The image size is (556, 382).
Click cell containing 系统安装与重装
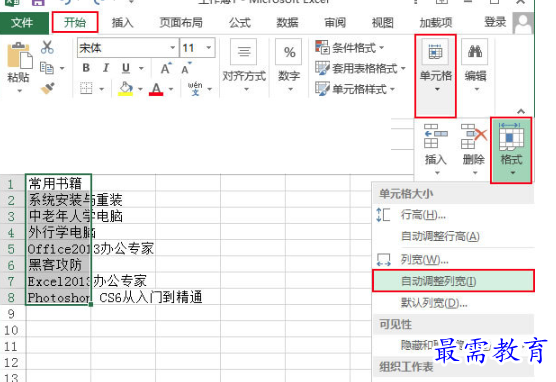tap(58, 200)
